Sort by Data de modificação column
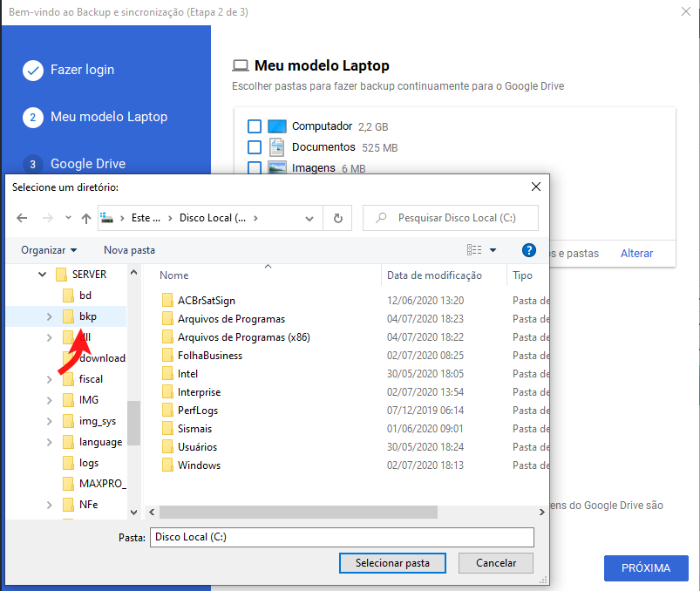 [434, 275]
